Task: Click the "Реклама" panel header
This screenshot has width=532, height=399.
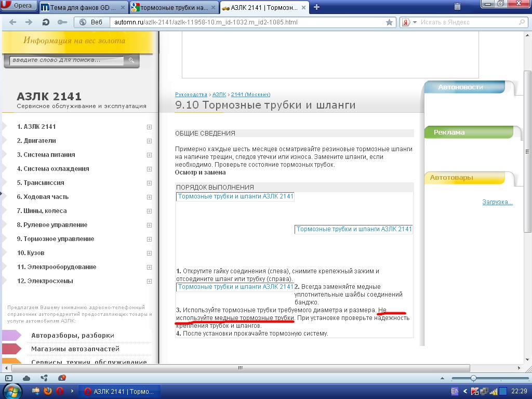Action: click(x=469, y=132)
